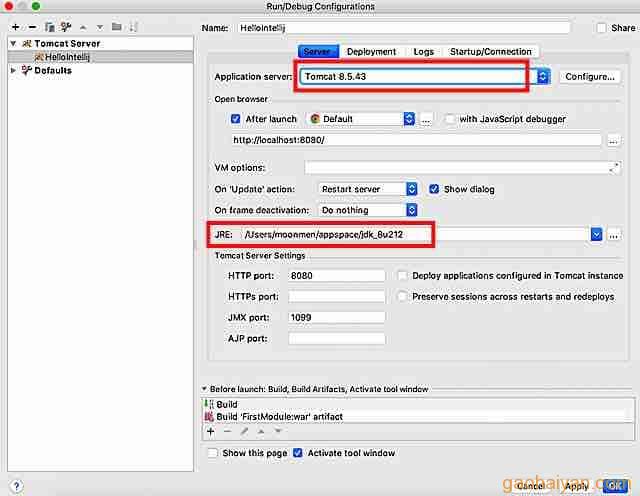640x496 pixels.
Task: Click the Configure... button
Action: [590, 77]
